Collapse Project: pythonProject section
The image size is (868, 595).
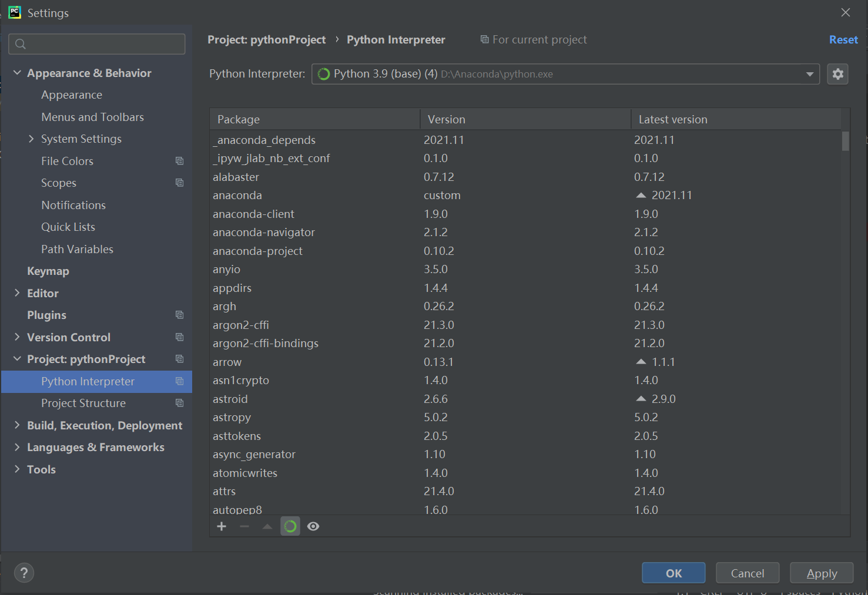(17, 359)
